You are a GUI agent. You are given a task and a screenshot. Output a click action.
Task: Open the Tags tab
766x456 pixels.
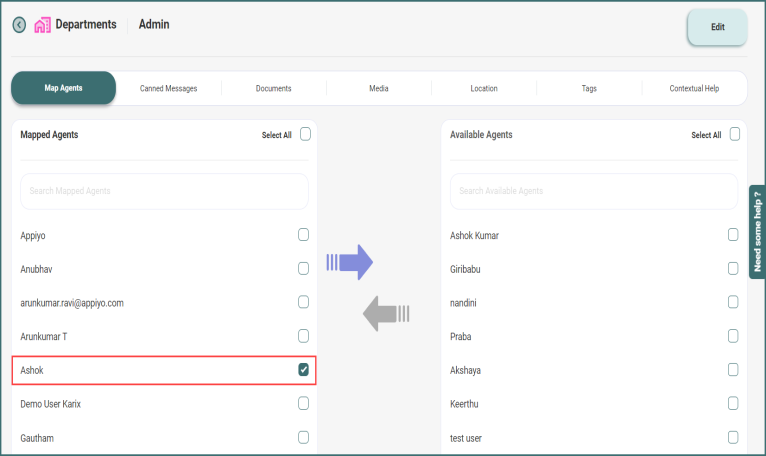tap(589, 88)
